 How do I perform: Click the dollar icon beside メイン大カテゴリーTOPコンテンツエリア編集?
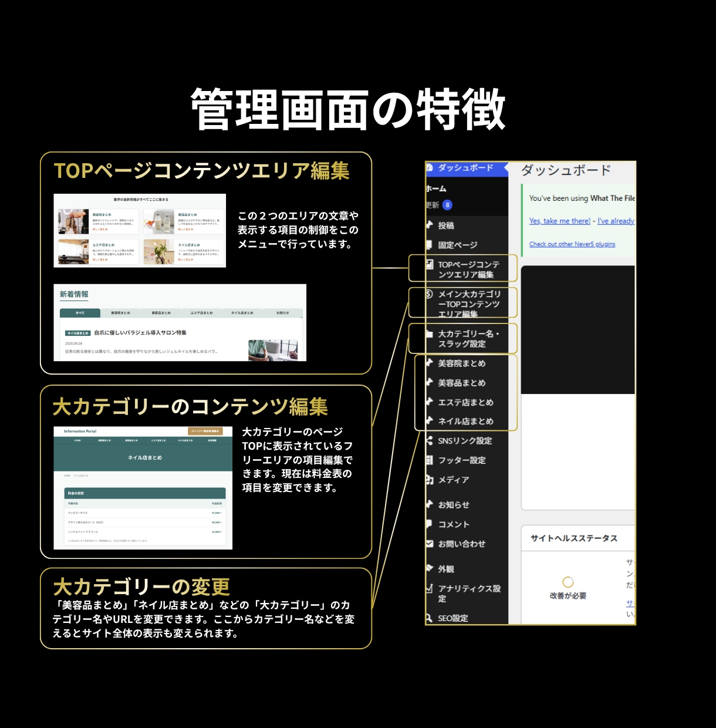click(430, 294)
